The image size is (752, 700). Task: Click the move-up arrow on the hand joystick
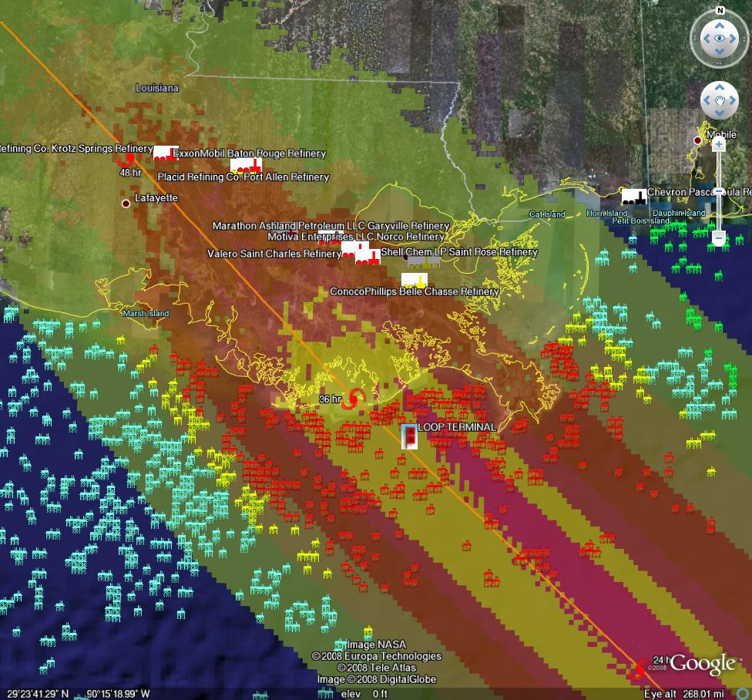(720, 87)
